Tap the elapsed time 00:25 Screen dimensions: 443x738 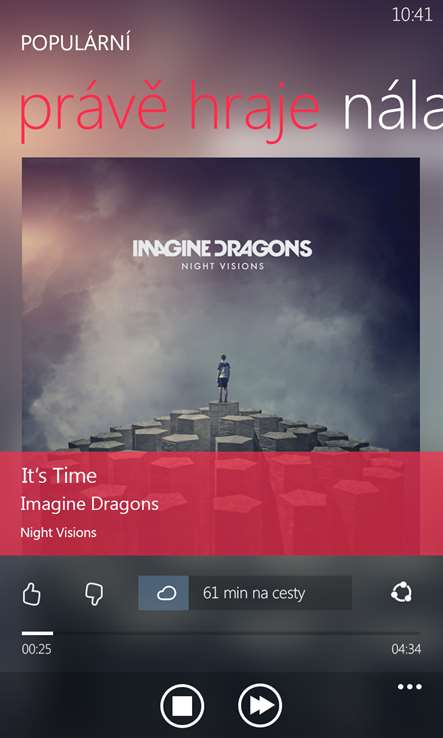[x=36, y=650]
